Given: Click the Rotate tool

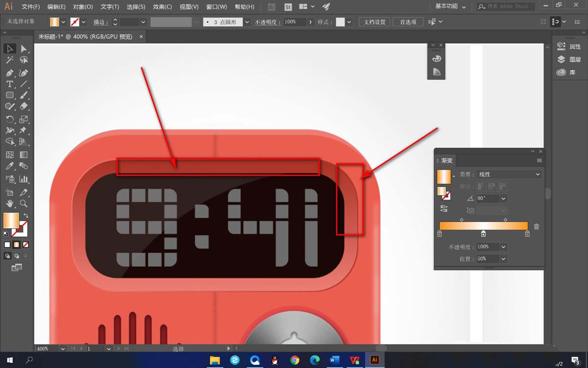Looking at the screenshot, I should [9, 119].
